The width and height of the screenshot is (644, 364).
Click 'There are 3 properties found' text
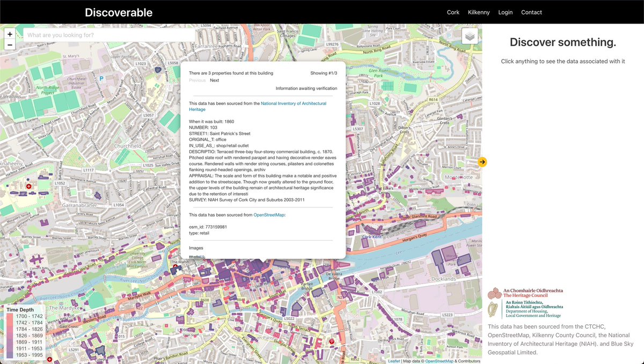[231, 73]
